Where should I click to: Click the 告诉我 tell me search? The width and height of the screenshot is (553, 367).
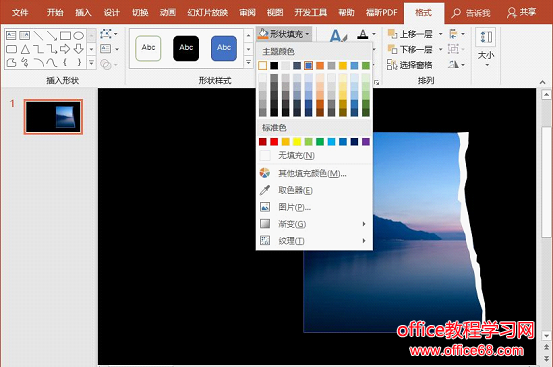coord(471,13)
